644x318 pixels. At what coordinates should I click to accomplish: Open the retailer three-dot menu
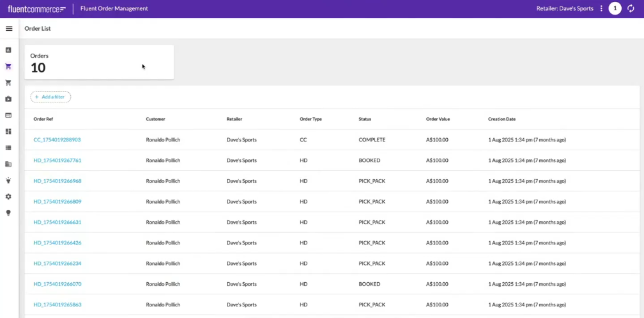point(601,9)
